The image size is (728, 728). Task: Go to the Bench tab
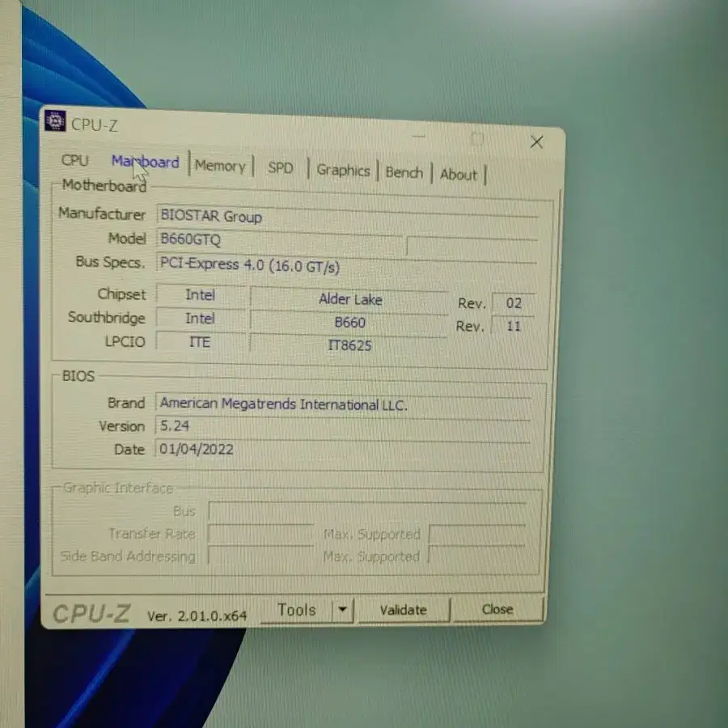coord(404,172)
